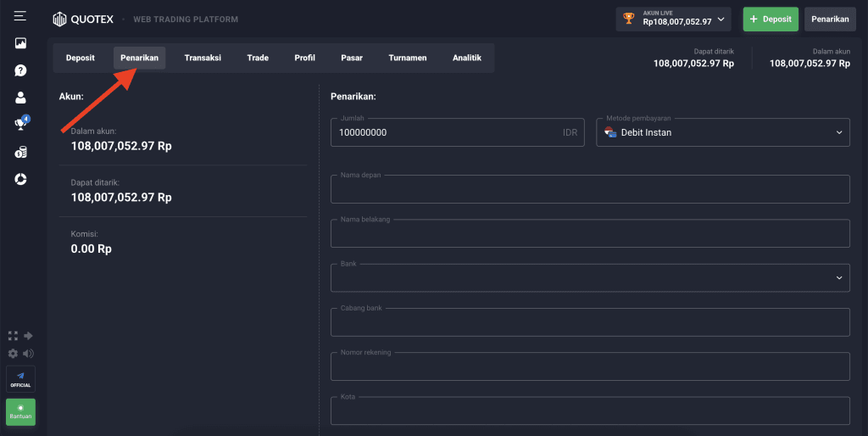This screenshot has height=436, width=868.
Task: Switch to the Pasar tab
Action: coord(352,58)
